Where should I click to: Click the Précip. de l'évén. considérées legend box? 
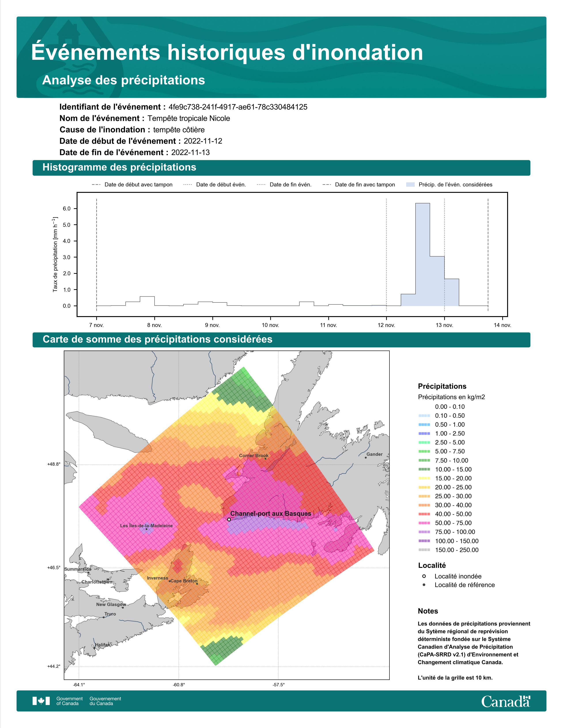(x=410, y=185)
